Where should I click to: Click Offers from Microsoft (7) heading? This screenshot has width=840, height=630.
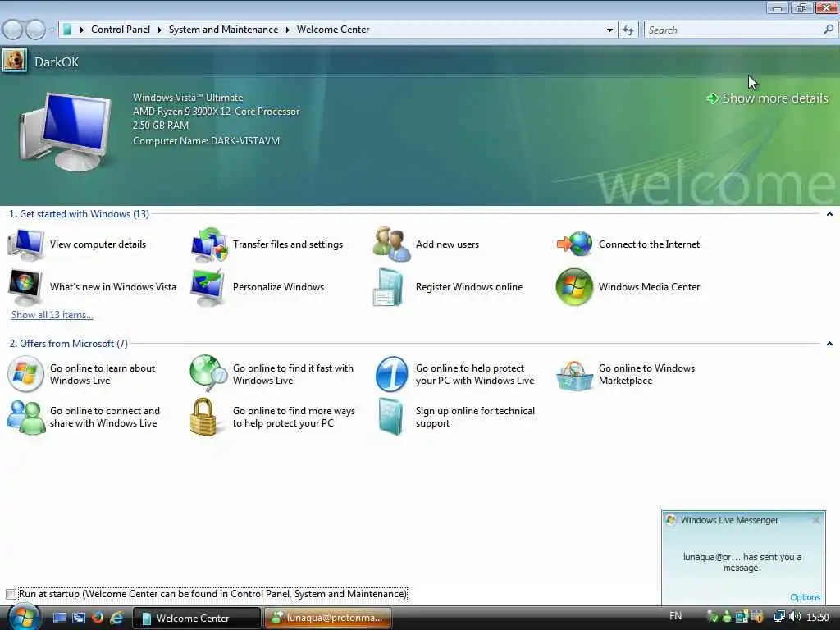69,344
